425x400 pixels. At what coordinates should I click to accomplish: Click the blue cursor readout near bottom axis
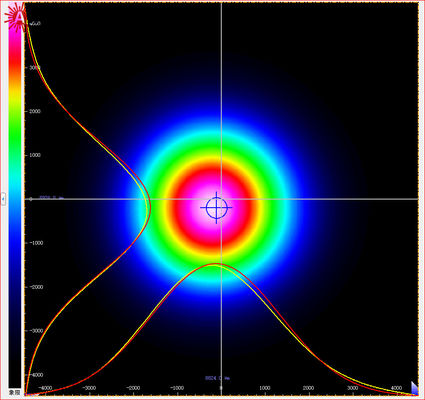click(x=217, y=378)
